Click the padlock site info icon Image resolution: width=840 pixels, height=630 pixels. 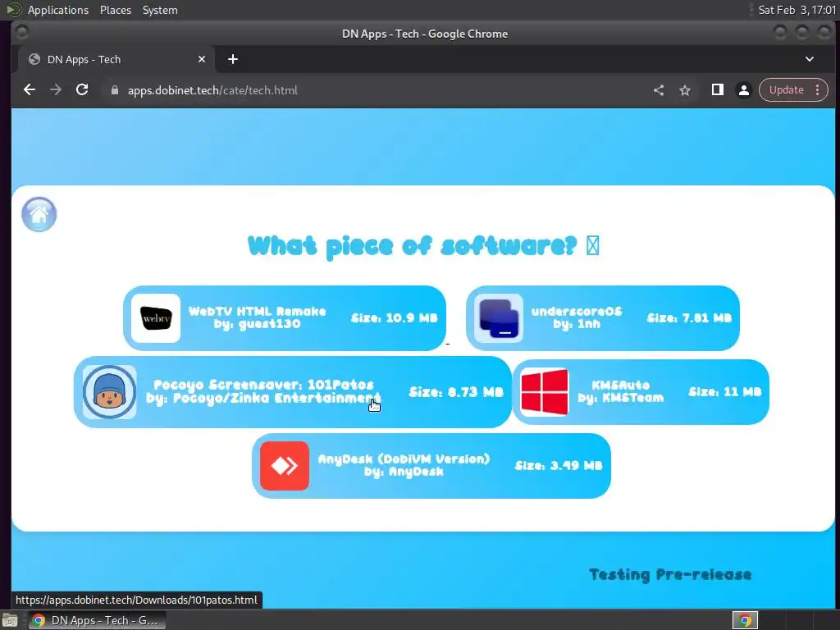pos(115,90)
